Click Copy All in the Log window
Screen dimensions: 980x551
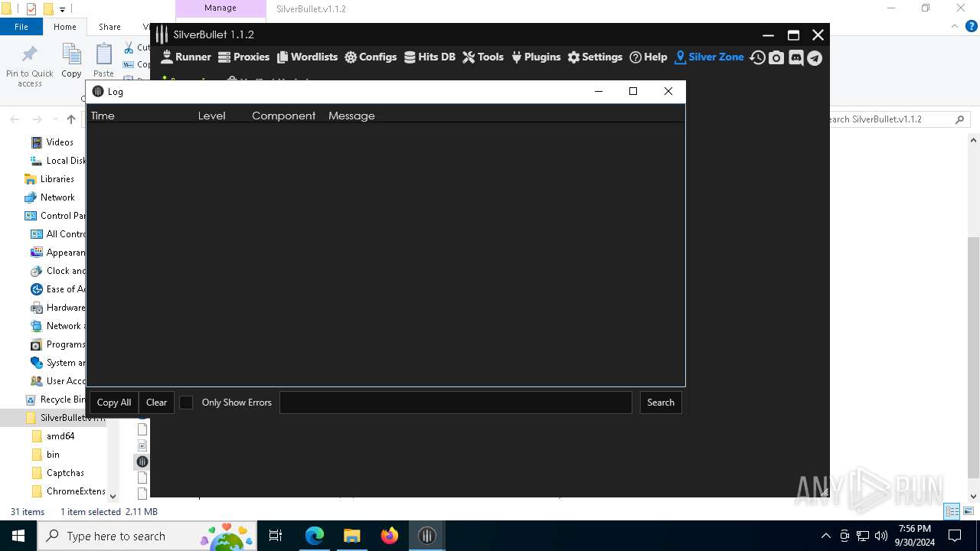tap(114, 403)
